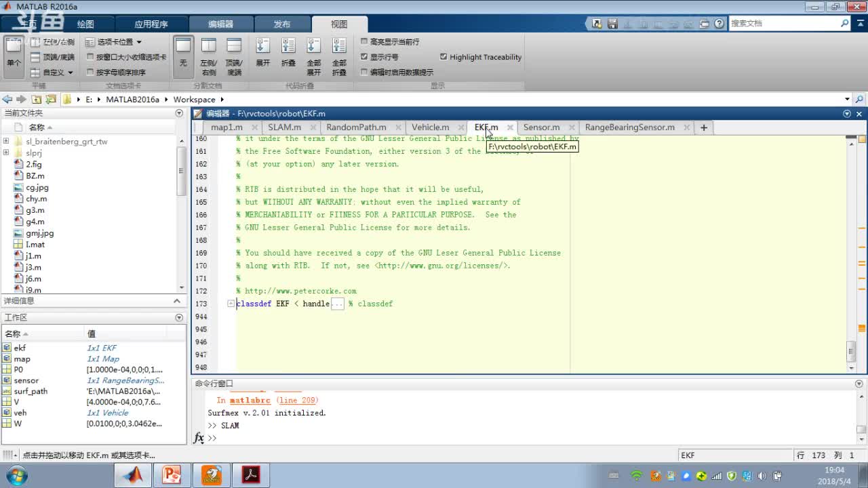
Task: Open the 选项卡位置 dropdown
Action: click(114, 41)
